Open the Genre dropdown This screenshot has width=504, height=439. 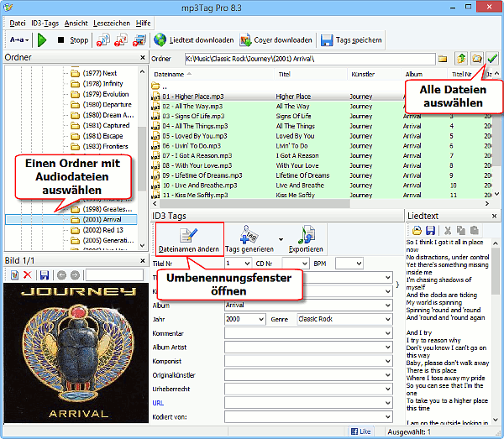(387, 319)
